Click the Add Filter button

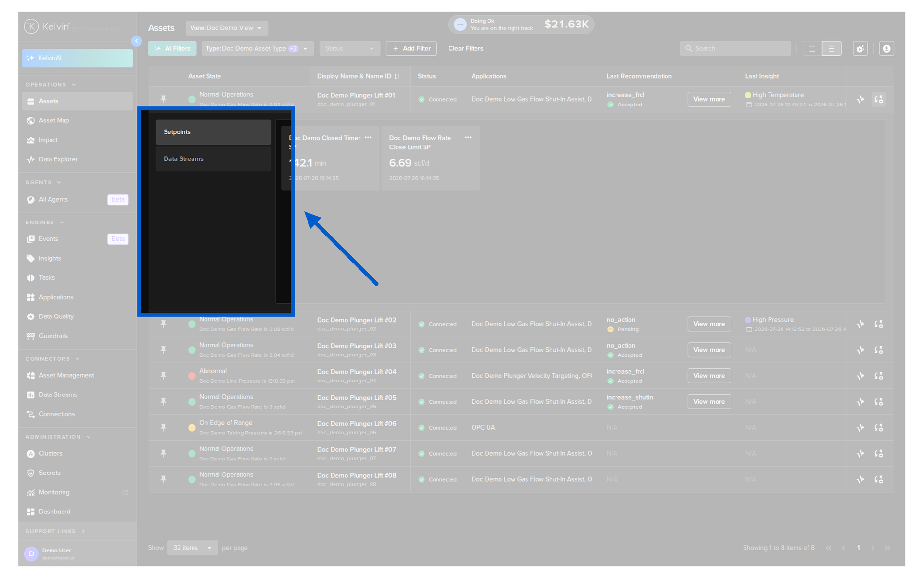[411, 48]
